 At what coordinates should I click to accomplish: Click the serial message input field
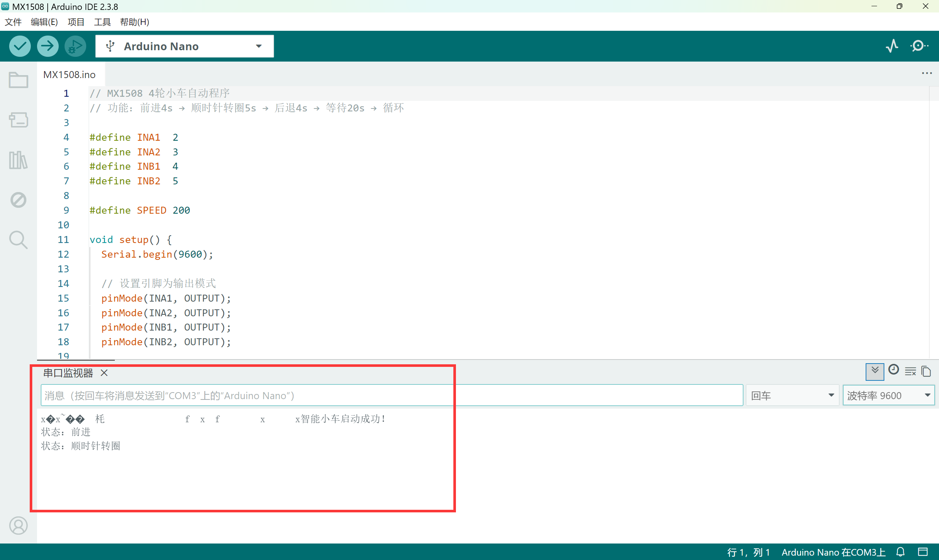pyautogui.click(x=391, y=395)
